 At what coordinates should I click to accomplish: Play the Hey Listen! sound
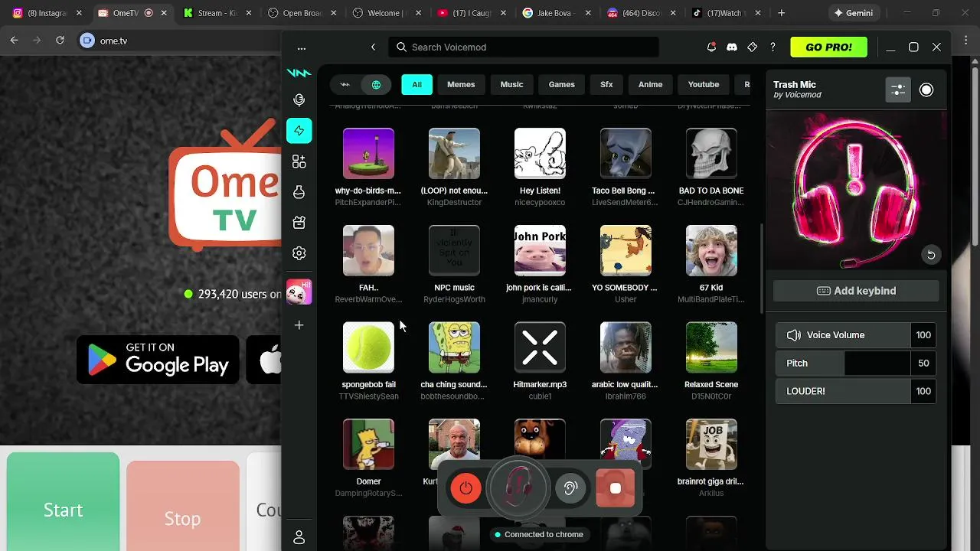coord(540,154)
